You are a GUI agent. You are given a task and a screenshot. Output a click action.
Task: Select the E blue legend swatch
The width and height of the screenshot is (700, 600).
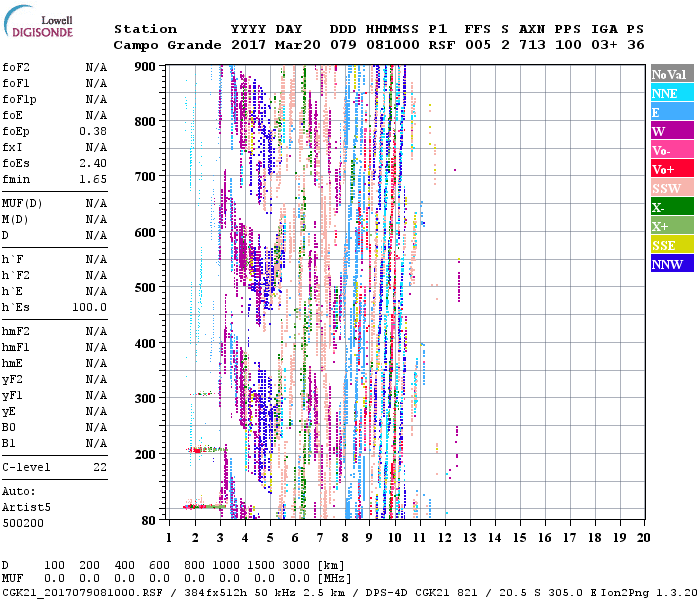(x=672, y=112)
